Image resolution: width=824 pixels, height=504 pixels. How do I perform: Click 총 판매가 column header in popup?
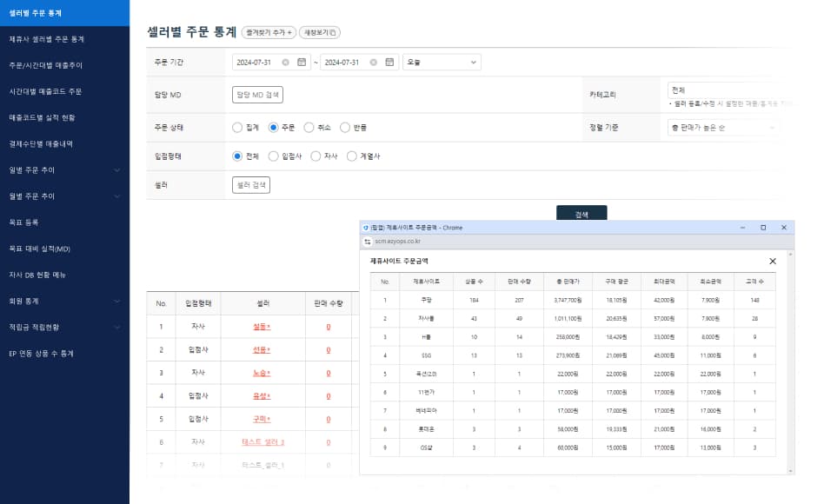(x=568, y=282)
